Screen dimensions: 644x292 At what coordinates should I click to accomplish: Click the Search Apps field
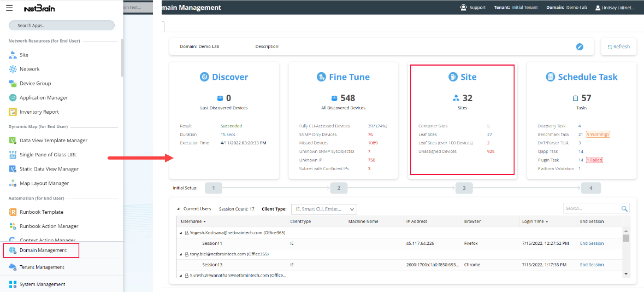pos(62,26)
